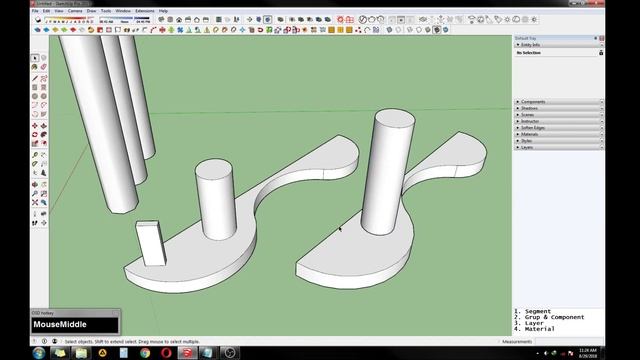Pick the Offset tool
This screenshot has height=360, width=640.
click(44, 144)
